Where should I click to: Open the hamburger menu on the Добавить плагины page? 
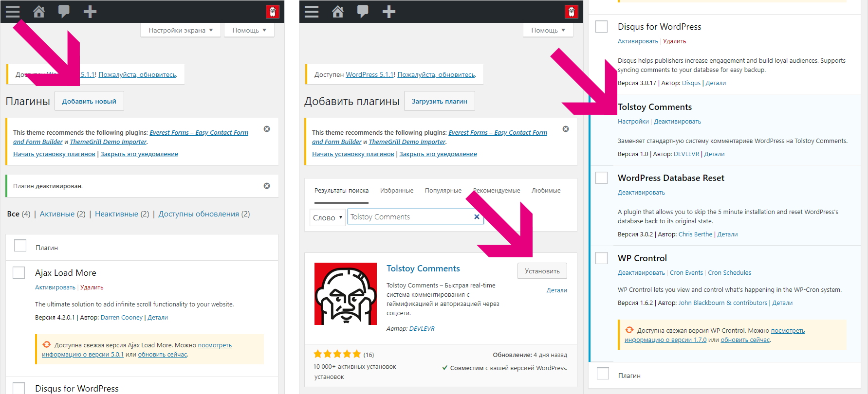[312, 12]
